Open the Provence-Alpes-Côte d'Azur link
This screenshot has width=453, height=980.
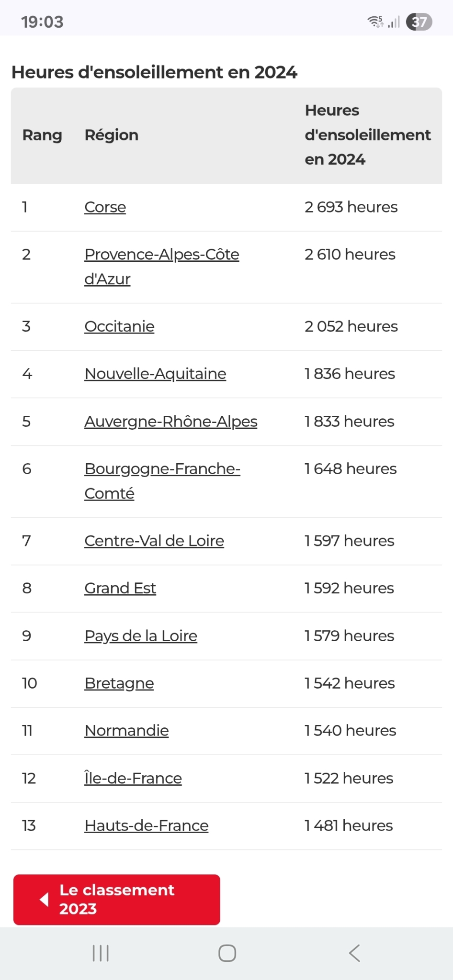[161, 267]
